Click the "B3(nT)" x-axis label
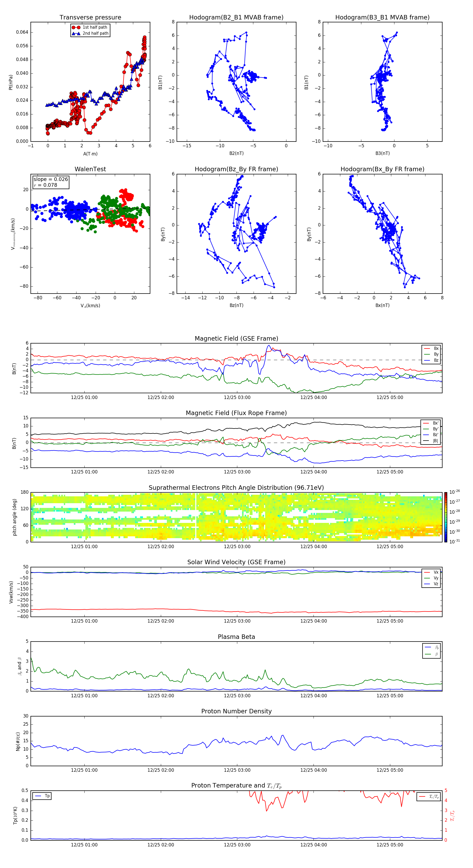Viewport: 473px width, 868px height. click(x=382, y=153)
